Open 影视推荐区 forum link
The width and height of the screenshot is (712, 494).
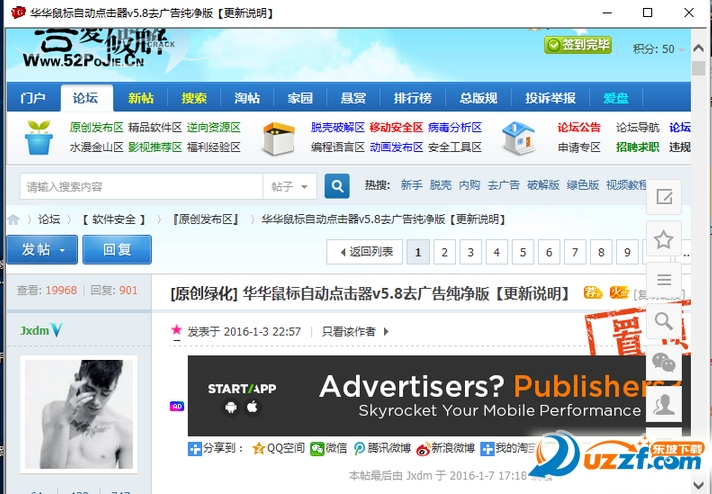pos(155,147)
